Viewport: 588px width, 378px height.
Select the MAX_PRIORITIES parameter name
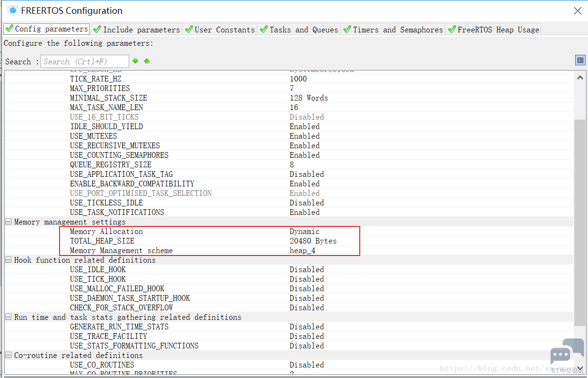pos(100,88)
